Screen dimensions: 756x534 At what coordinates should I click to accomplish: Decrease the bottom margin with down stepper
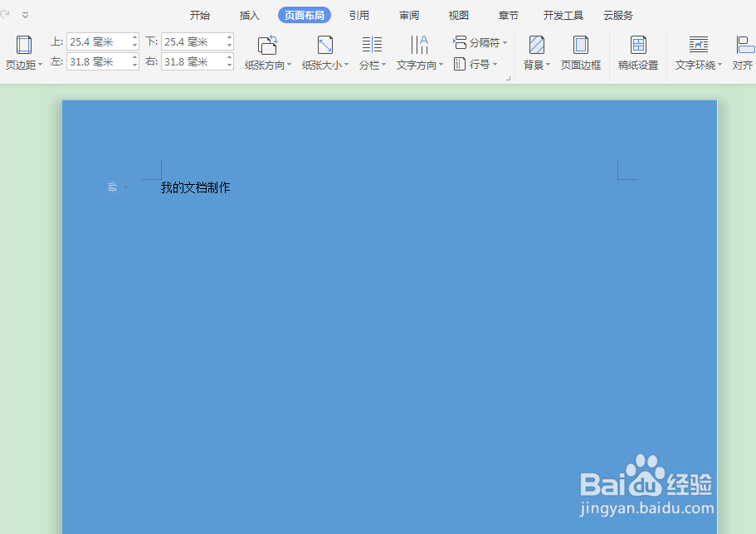coord(230,46)
